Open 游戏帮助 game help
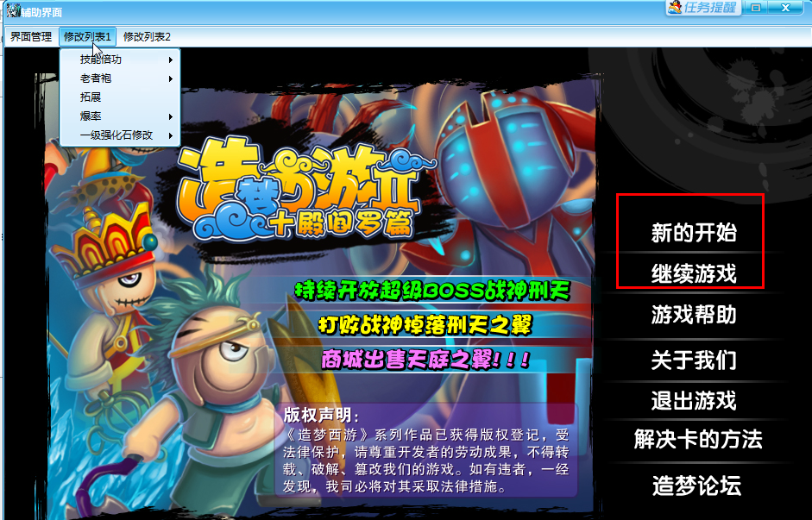This screenshot has width=812, height=520. click(x=694, y=315)
